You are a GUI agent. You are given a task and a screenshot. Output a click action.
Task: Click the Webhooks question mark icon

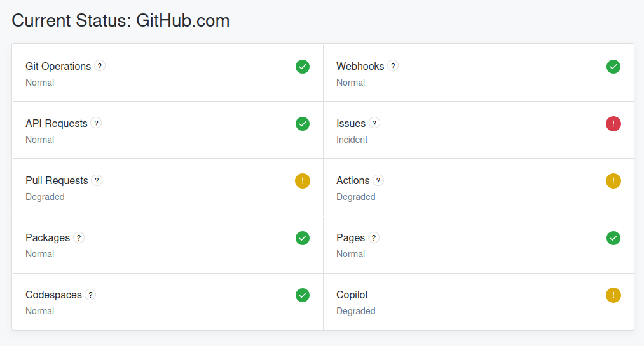[x=393, y=66]
